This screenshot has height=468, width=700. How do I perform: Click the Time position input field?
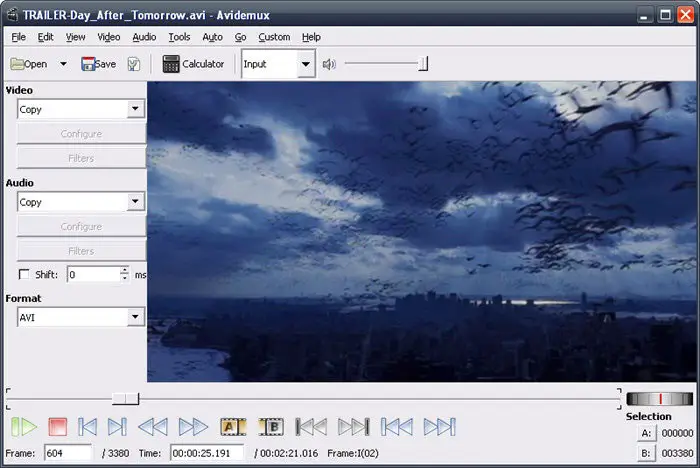point(207,453)
